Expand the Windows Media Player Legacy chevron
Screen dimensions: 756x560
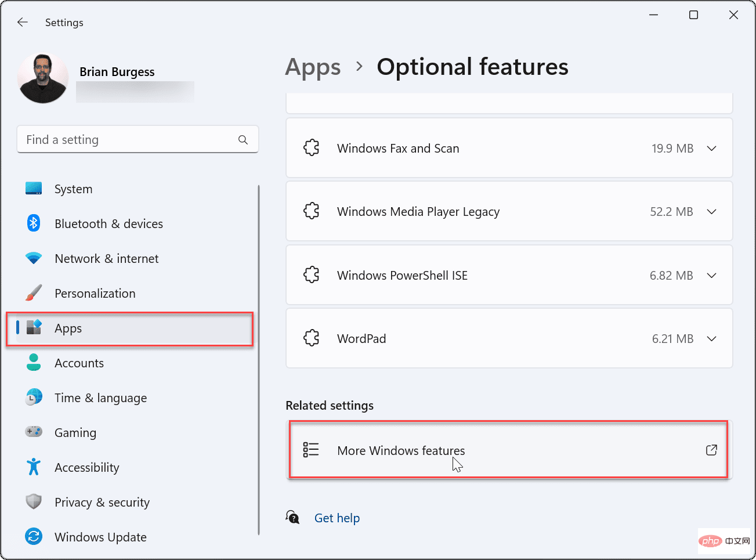[712, 212]
